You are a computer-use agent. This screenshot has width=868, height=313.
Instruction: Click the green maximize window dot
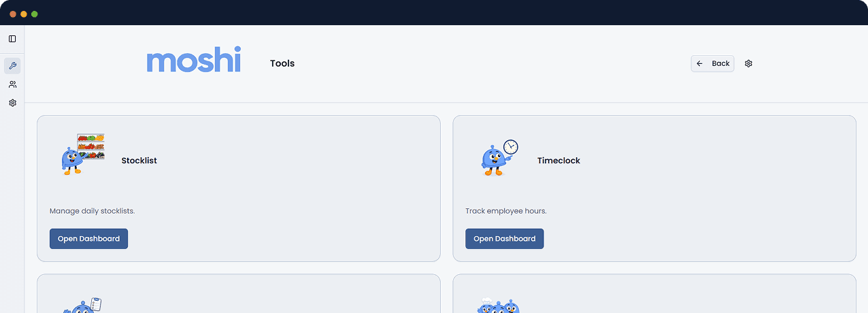[x=35, y=14]
